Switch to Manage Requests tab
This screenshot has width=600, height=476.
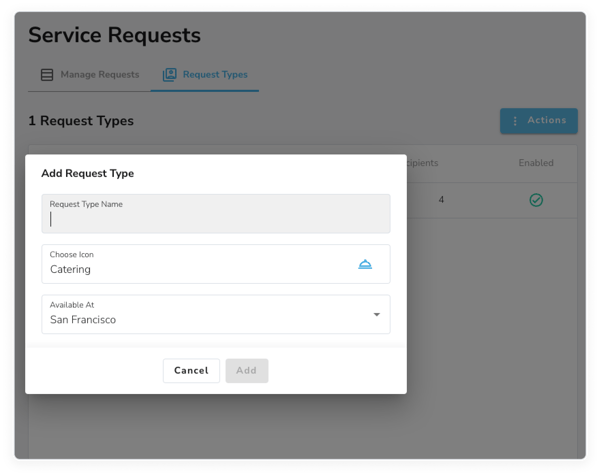[x=90, y=75]
